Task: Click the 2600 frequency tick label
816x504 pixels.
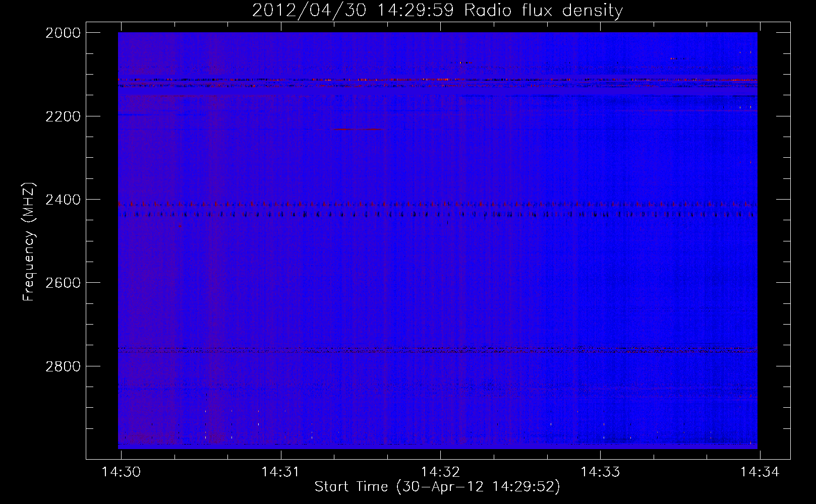Action: point(63,283)
